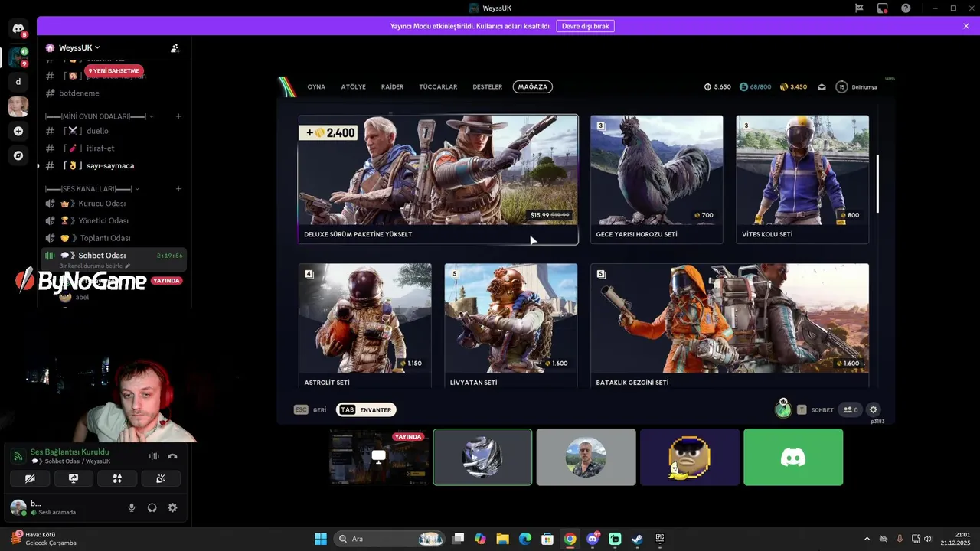Open Steam from the taskbar
Screen dimensions: 980x551
(637, 539)
